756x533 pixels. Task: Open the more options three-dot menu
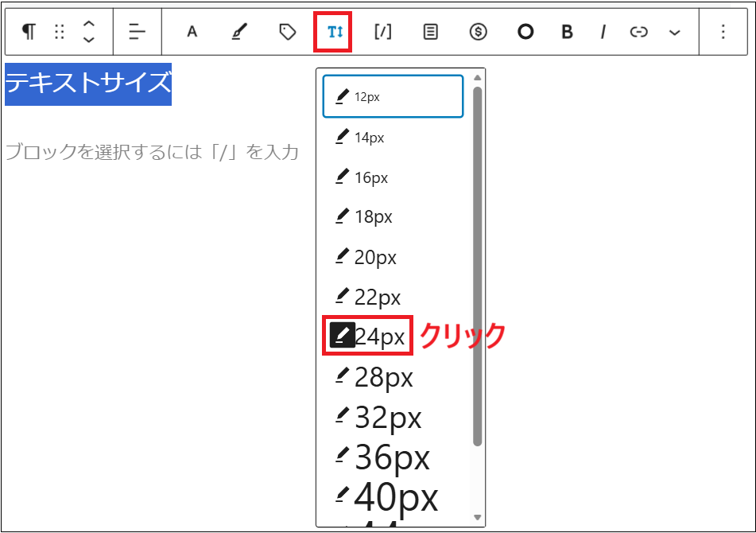(722, 32)
